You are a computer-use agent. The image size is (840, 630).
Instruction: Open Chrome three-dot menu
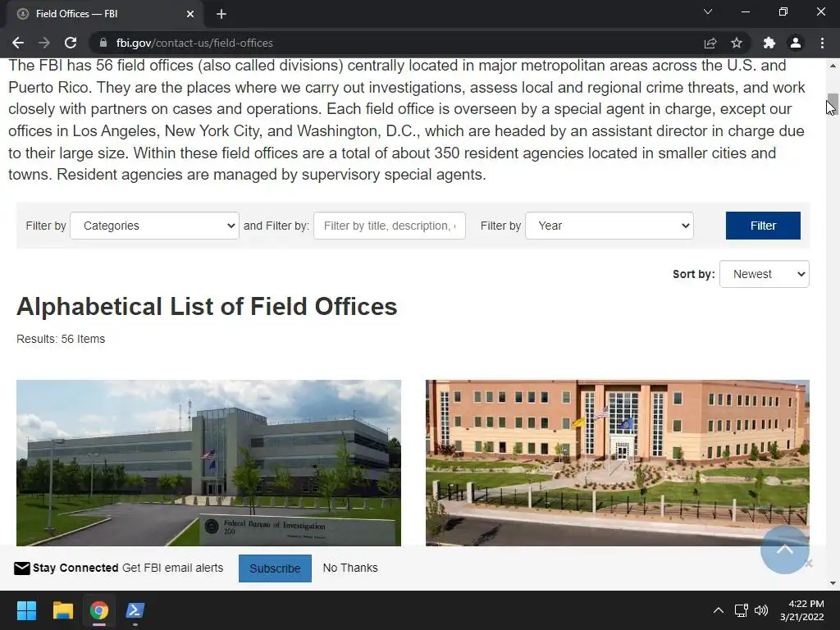click(x=822, y=43)
